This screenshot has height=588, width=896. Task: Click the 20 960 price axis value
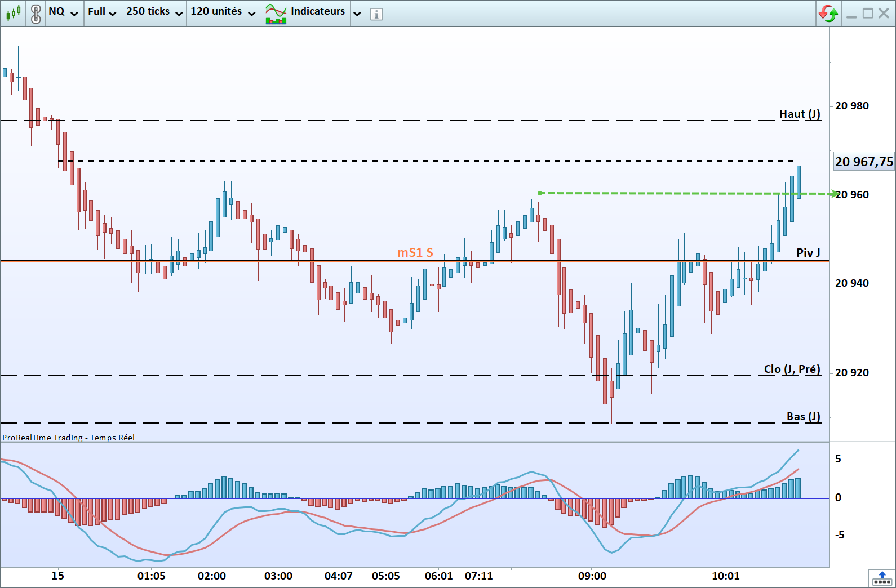pyautogui.click(x=851, y=195)
